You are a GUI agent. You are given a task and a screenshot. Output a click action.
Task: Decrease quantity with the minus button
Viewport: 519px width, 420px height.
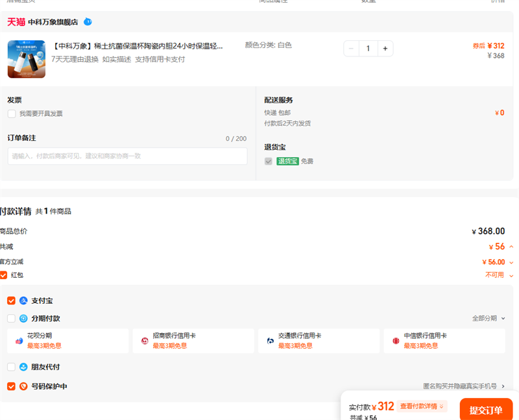pos(351,48)
